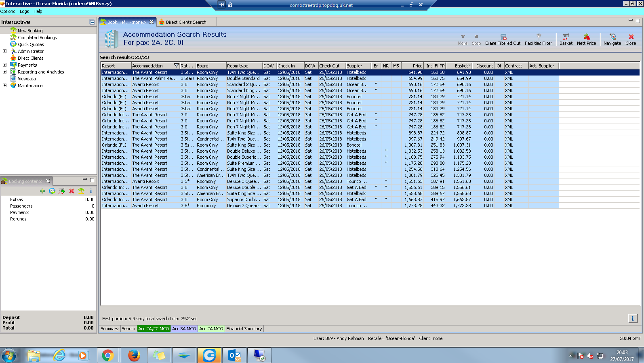This screenshot has width=644, height=363.
Task: Open Google Chrome from the taskbar
Action: (x=107, y=355)
